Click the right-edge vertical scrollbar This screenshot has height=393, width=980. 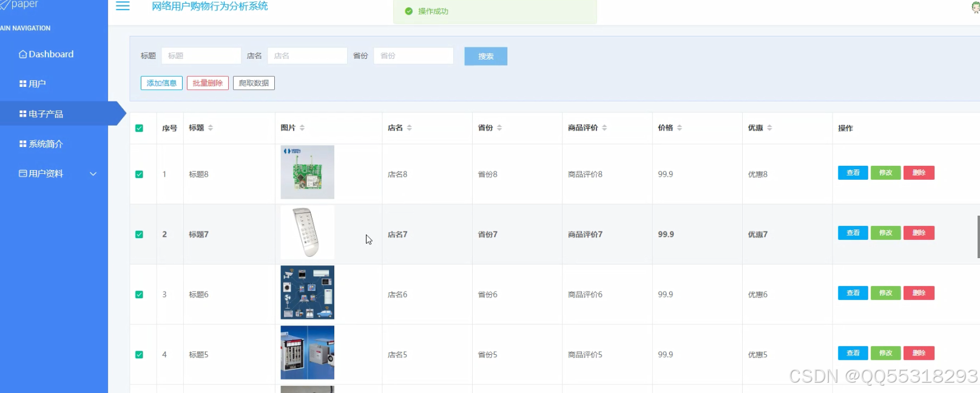click(978, 237)
